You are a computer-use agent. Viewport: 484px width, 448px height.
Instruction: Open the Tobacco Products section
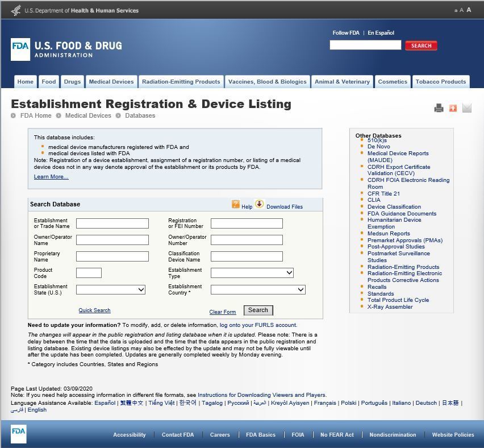(441, 81)
